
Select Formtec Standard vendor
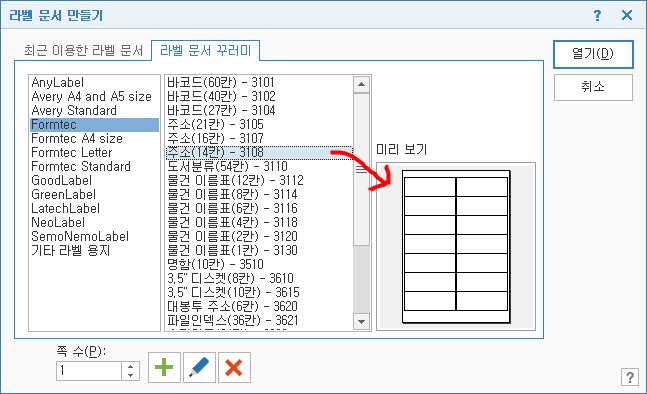[94, 167]
